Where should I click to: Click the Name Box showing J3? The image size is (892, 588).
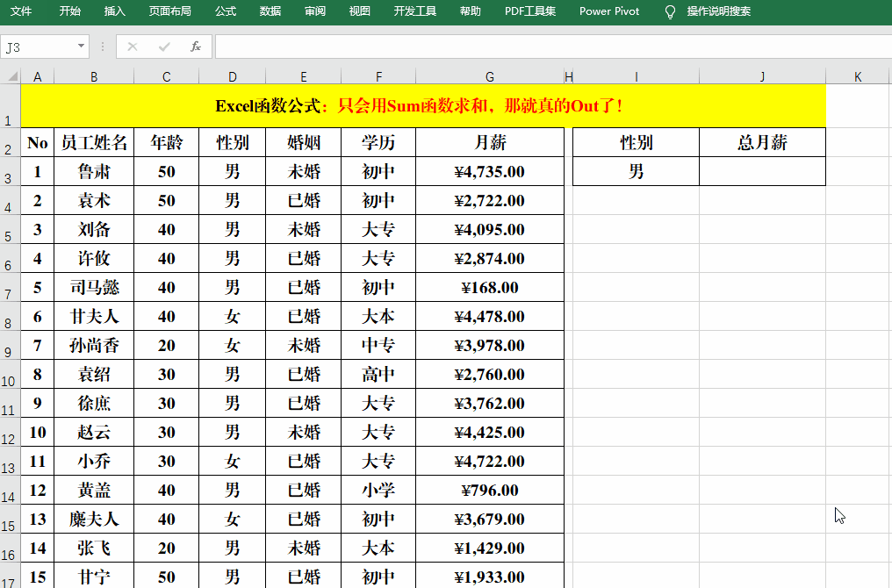37,47
